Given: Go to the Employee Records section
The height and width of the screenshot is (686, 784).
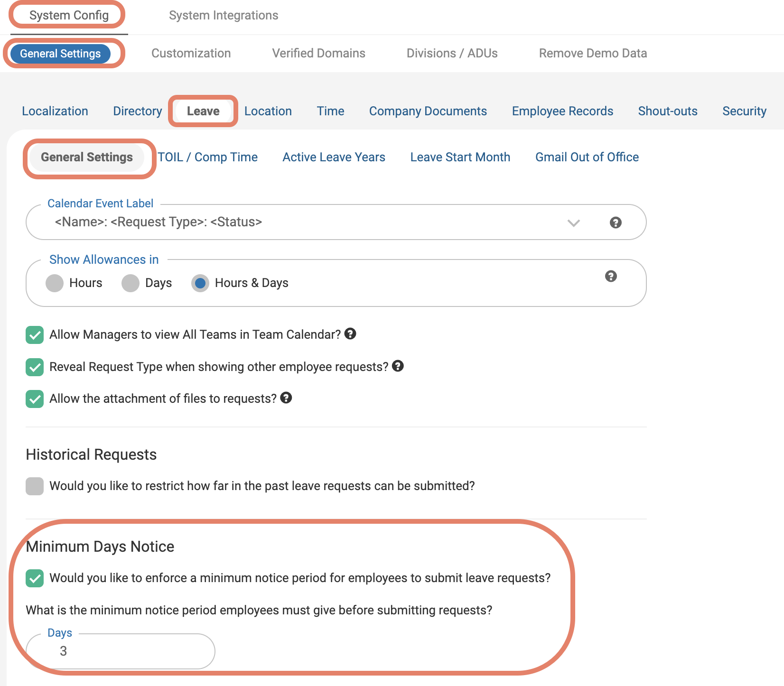Looking at the screenshot, I should tap(562, 111).
